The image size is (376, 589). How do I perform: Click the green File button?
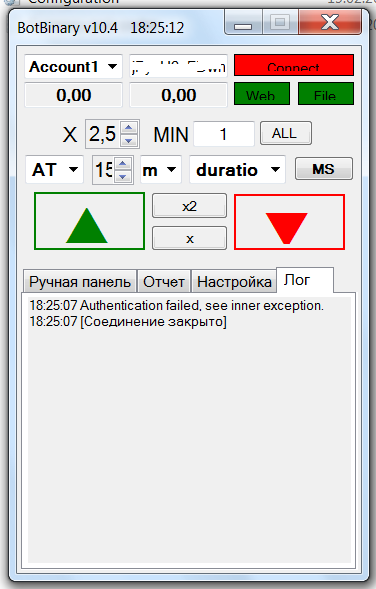click(326, 94)
